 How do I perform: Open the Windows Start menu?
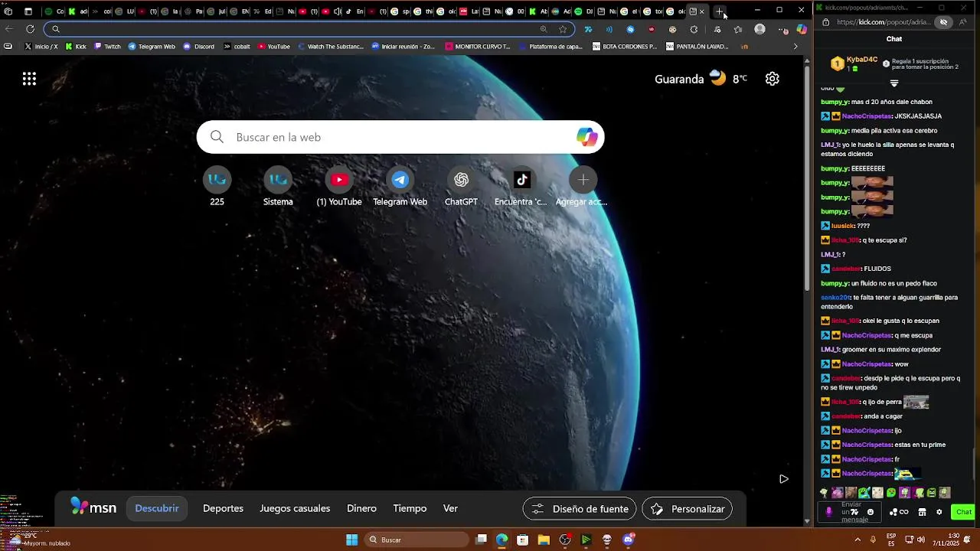[x=351, y=540]
